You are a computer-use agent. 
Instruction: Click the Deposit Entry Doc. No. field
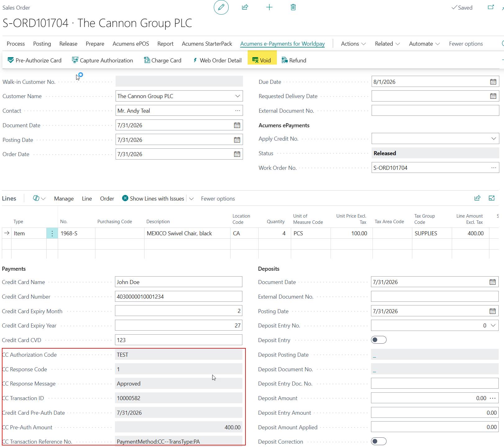point(435,383)
